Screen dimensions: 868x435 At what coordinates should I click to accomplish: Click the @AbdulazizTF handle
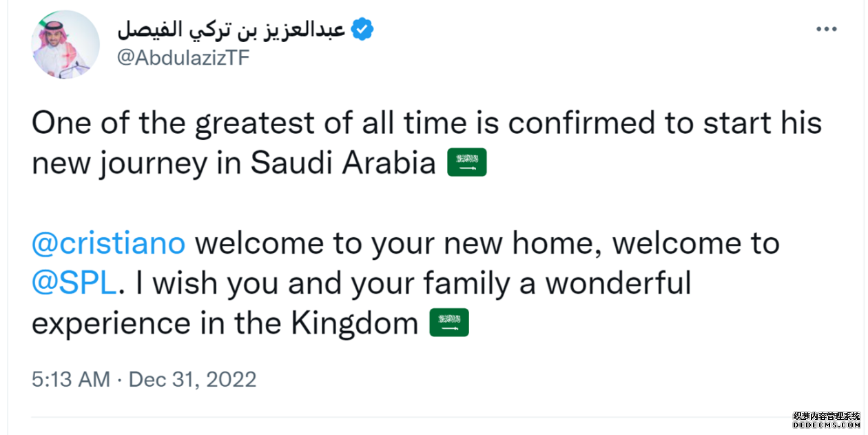coord(183,58)
